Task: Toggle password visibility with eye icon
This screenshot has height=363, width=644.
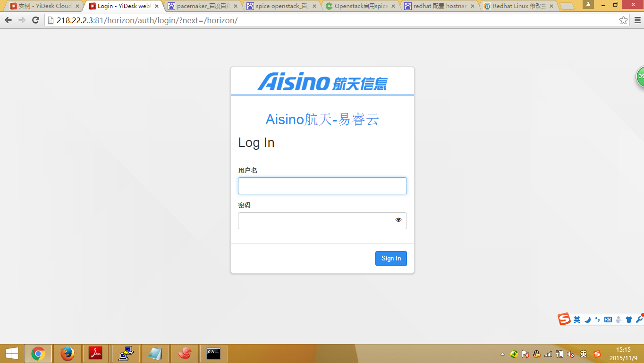Action: coord(398,220)
